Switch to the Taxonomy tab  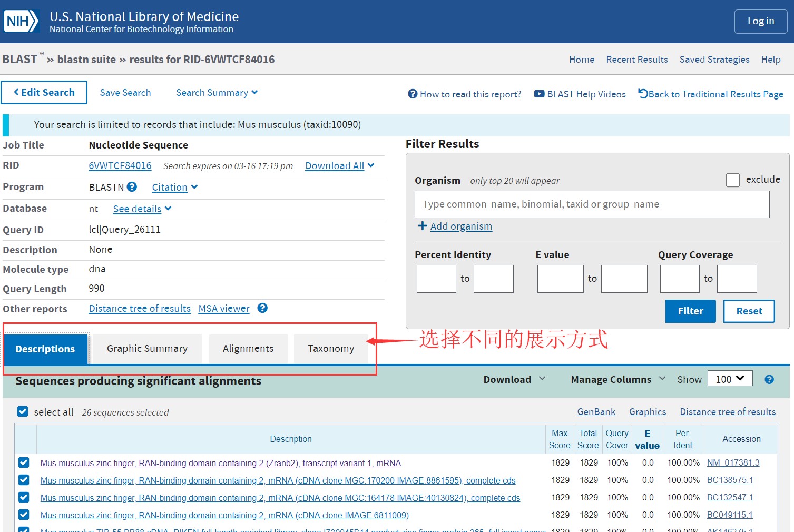click(331, 348)
